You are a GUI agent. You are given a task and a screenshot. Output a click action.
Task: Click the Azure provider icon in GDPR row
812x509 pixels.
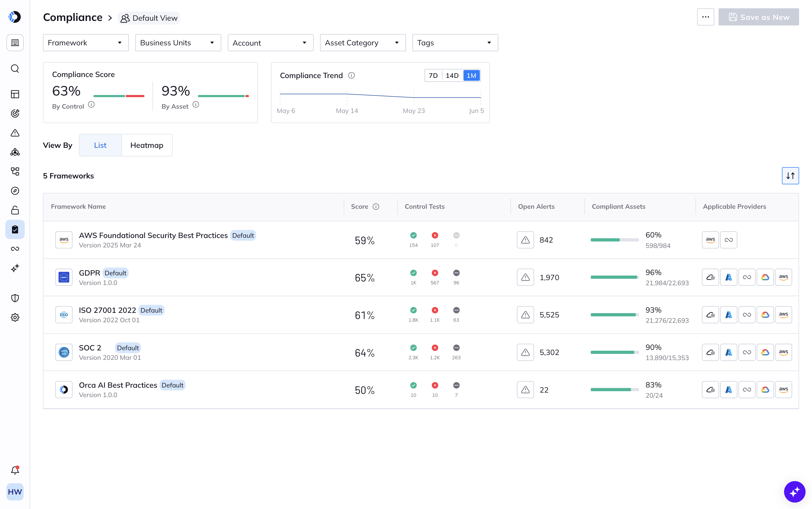tap(728, 277)
